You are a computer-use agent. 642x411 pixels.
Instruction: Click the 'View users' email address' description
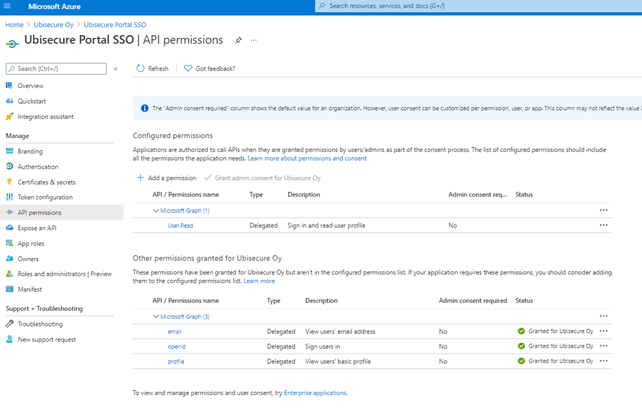point(340,332)
